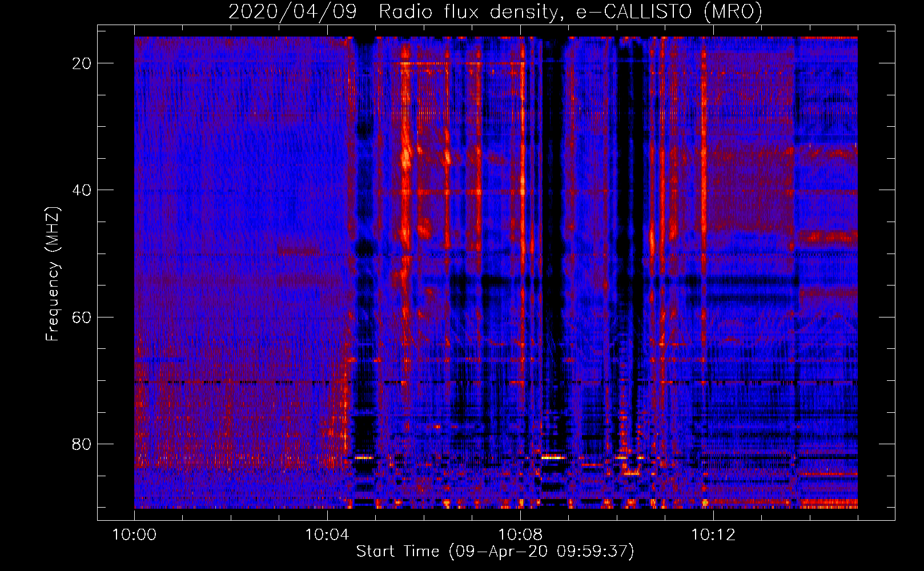Click the '40' frequency tick label

point(82,190)
